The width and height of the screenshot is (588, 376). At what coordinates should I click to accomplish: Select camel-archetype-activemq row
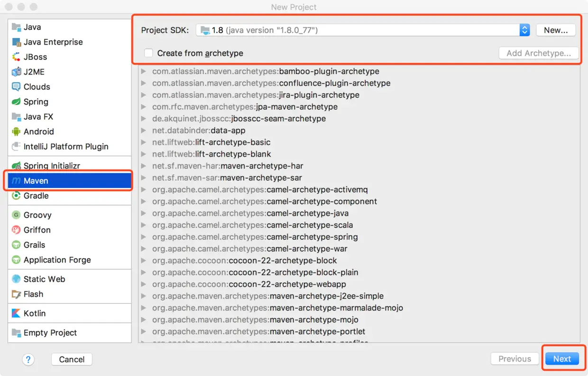pyautogui.click(x=359, y=189)
